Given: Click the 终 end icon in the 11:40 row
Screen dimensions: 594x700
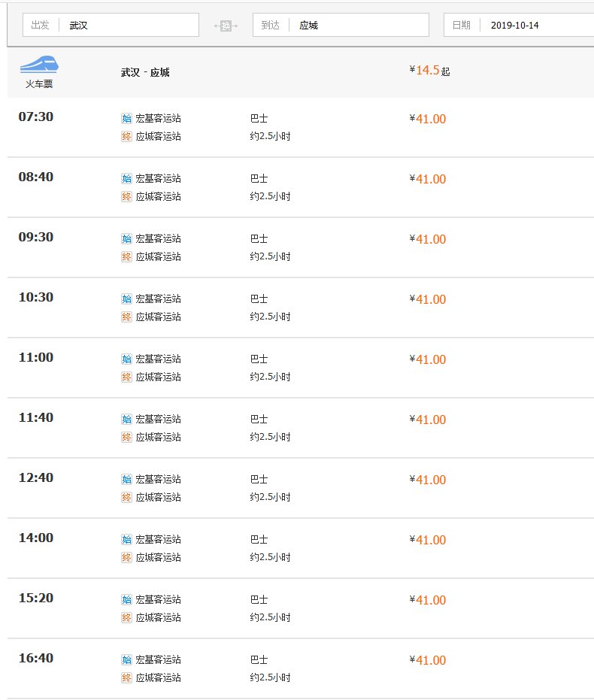Looking at the screenshot, I should tap(126, 437).
